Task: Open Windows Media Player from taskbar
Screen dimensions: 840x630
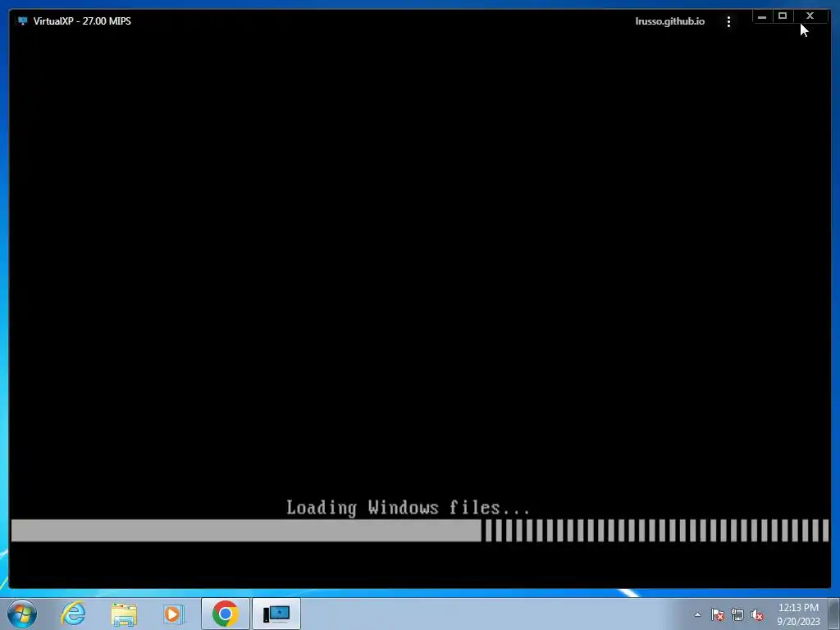Action: tap(174, 614)
